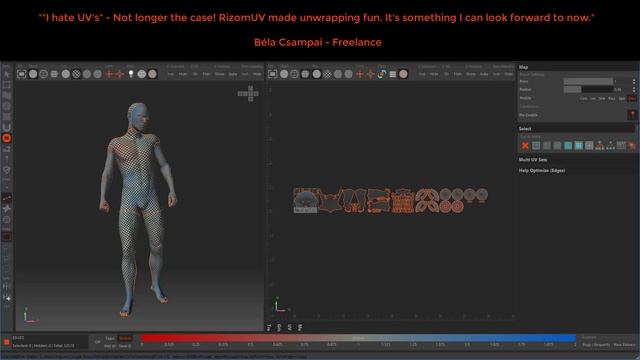Toggle the 'Stretch' distortion type
Screen dimensions: 640x360
(125, 338)
